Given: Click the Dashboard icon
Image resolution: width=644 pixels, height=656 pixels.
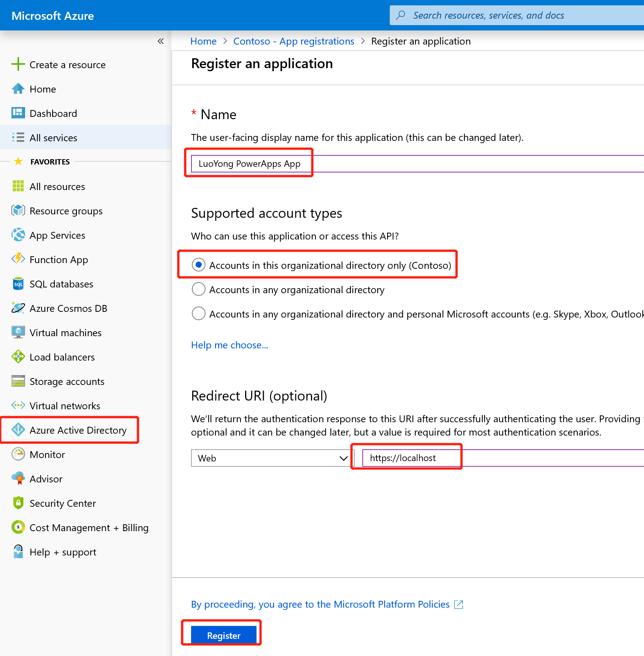Looking at the screenshot, I should tap(18, 113).
